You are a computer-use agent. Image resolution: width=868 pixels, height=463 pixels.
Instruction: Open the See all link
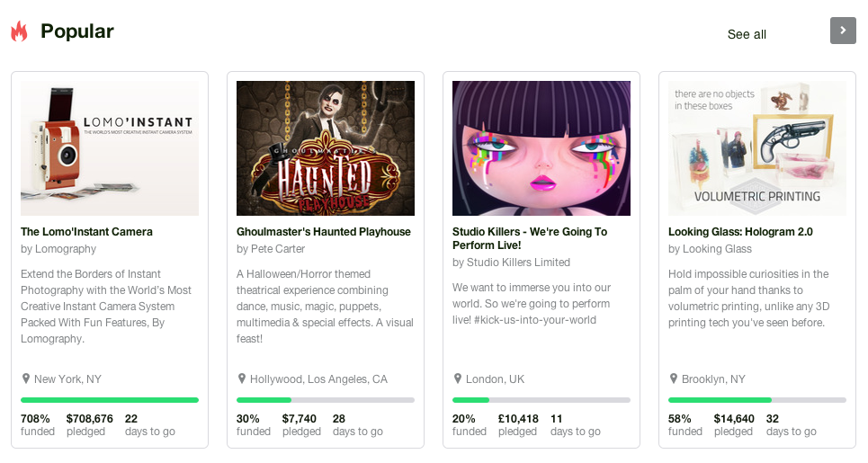[x=747, y=34]
